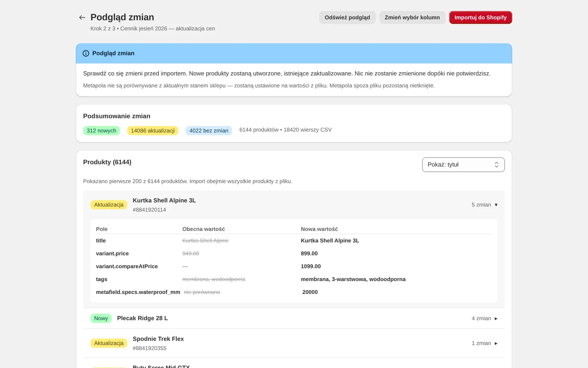
Task: Click new variant.price value 899.00
Action: 309,254
